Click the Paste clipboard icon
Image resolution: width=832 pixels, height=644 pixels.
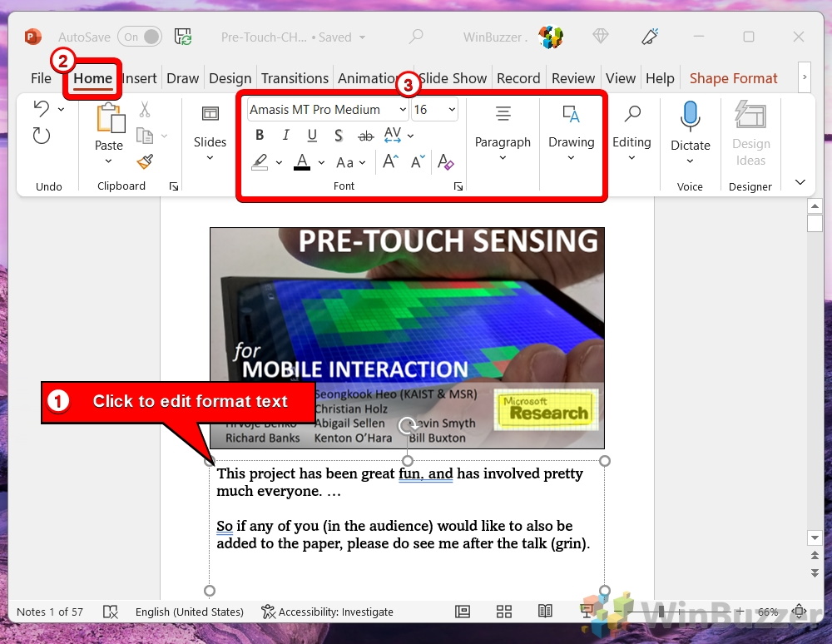tap(111, 118)
